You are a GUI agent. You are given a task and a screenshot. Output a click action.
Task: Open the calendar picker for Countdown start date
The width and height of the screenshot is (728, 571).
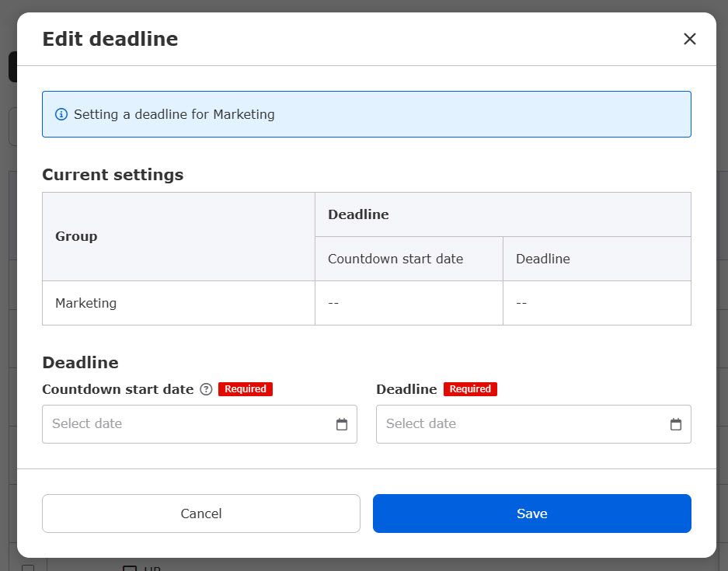341,424
